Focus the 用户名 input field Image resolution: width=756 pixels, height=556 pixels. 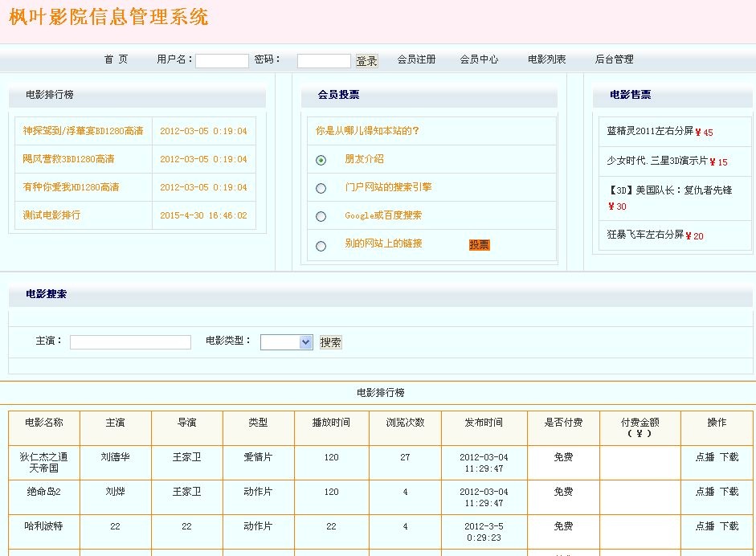[x=222, y=61]
